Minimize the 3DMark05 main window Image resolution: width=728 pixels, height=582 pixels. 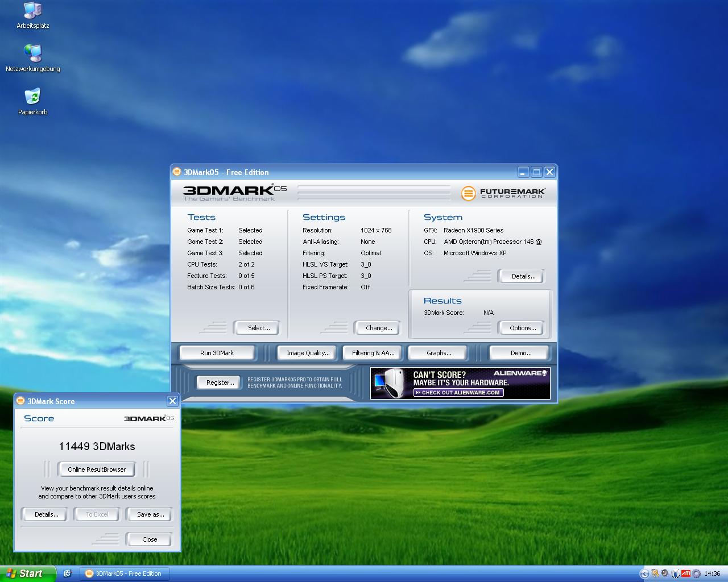coord(523,172)
